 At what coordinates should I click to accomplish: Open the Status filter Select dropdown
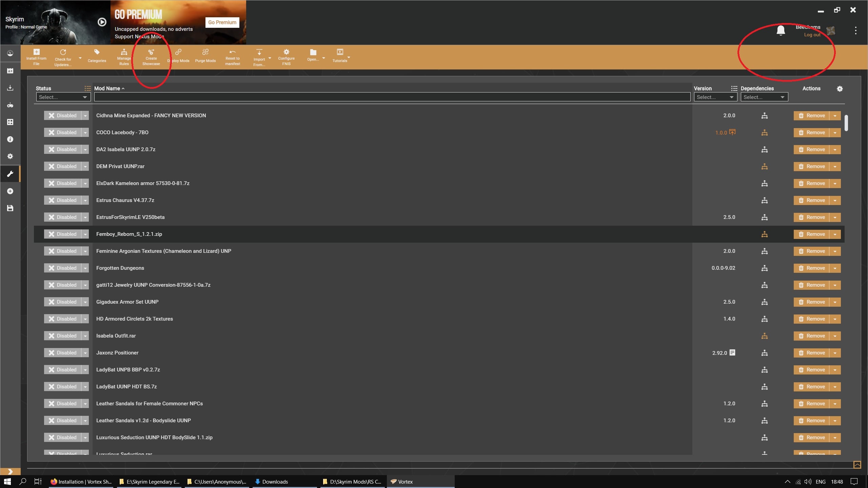click(x=63, y=97)
